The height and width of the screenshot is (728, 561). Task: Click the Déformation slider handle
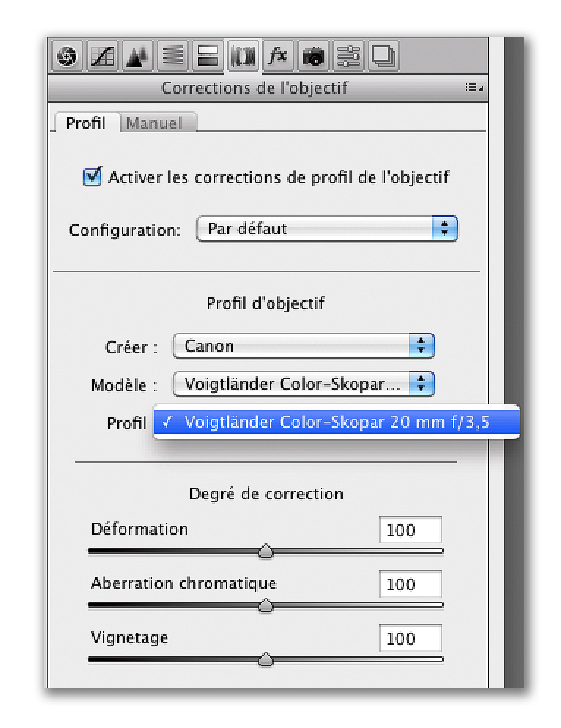(266, 551)
